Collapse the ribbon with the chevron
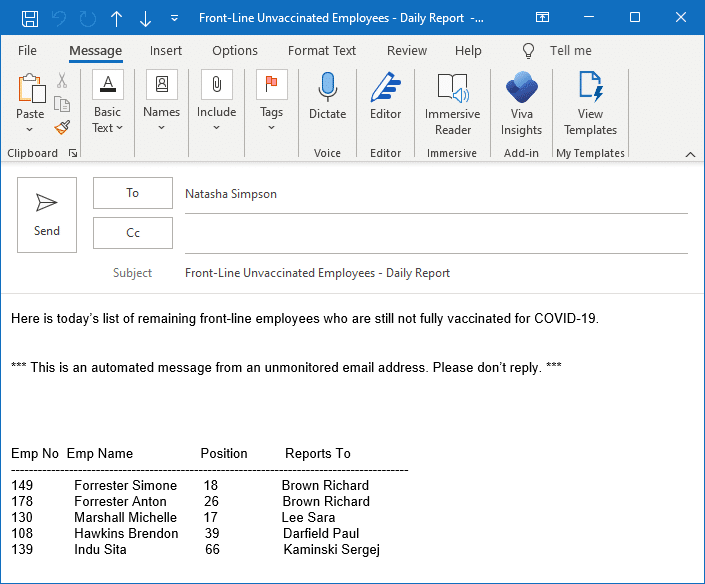Image resolution: width=705 pixels, height=584 pixels. 690,154
